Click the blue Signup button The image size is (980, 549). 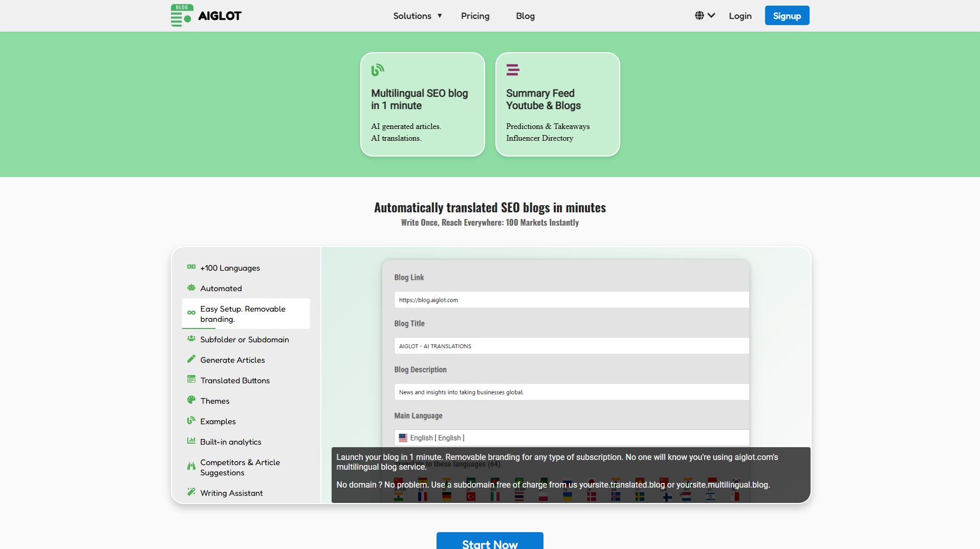[x=787, y=15]
